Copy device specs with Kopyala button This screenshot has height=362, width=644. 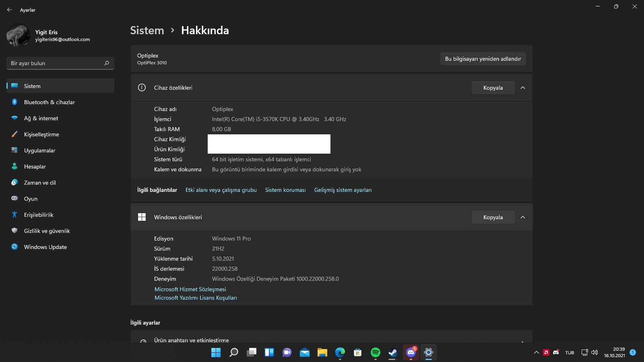[493, 88]
